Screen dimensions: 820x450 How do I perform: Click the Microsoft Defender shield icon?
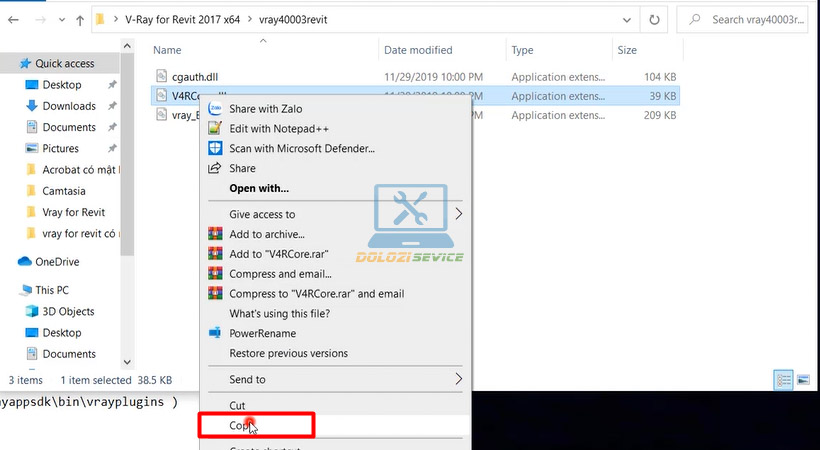(x=214, y=148)
